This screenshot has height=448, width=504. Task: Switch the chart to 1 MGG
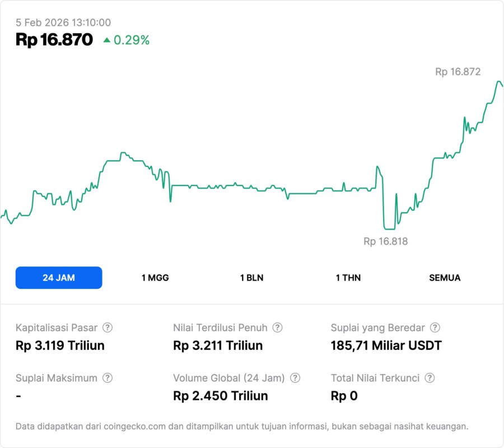[x=155, y=278]
